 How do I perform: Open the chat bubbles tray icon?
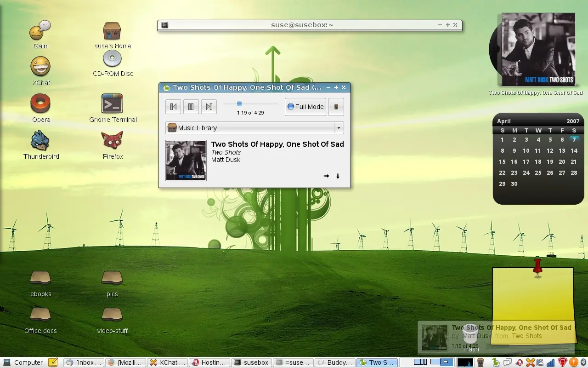508,362
